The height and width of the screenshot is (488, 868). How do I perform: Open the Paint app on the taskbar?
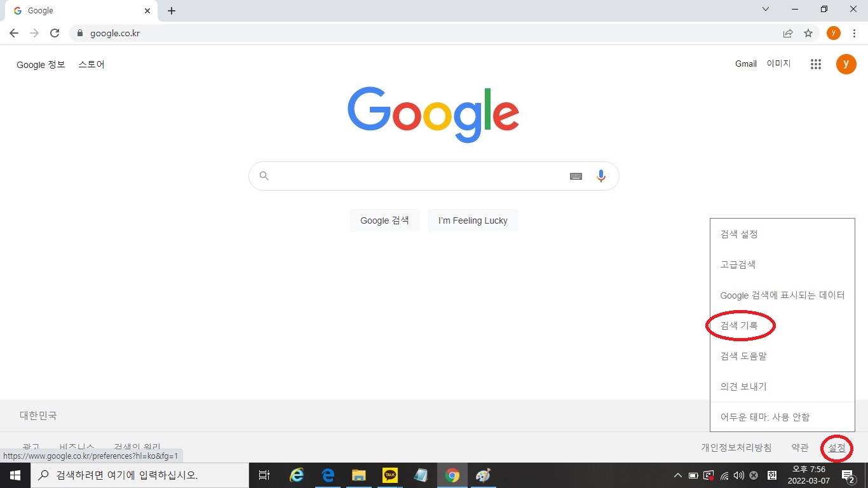483,475
